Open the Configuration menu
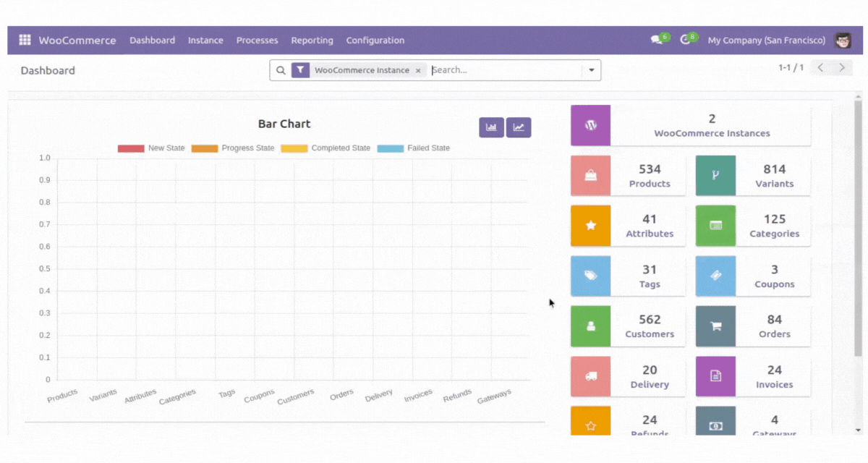 click(x=375, y=41)
